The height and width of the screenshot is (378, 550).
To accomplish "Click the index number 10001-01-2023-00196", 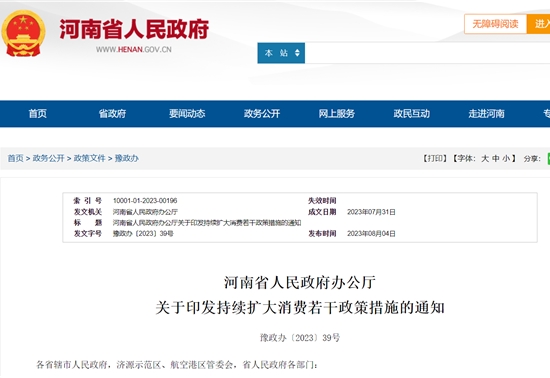I will [x=145, y=201].
